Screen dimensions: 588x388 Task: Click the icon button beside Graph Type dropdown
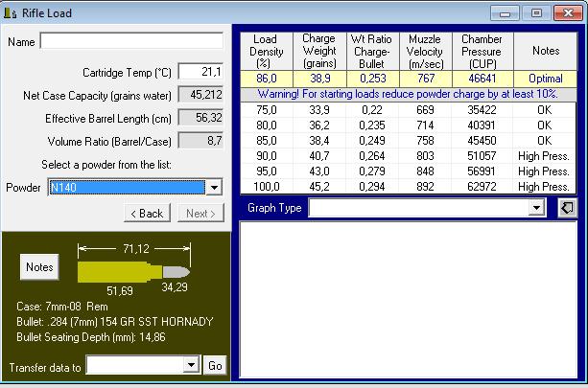pos(568,208)
